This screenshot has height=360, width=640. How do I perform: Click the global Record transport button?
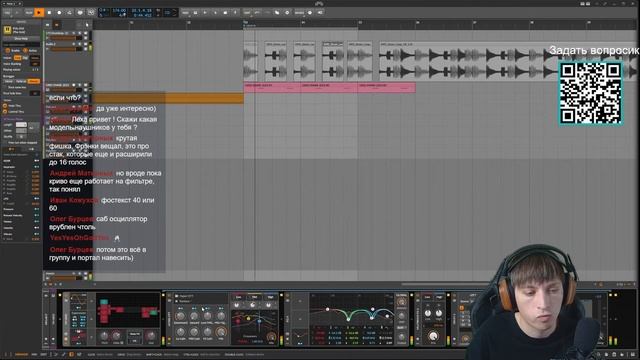click(59, 12)
